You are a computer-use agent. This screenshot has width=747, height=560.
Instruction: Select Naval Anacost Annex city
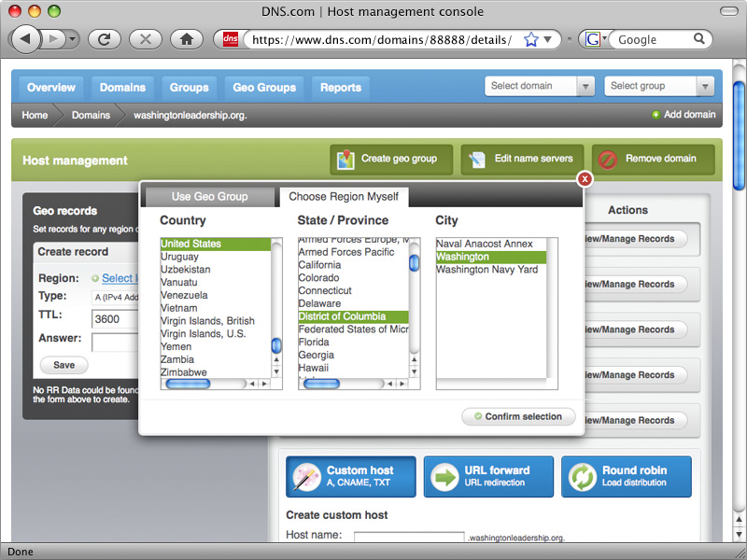click(x=491, y=244)
